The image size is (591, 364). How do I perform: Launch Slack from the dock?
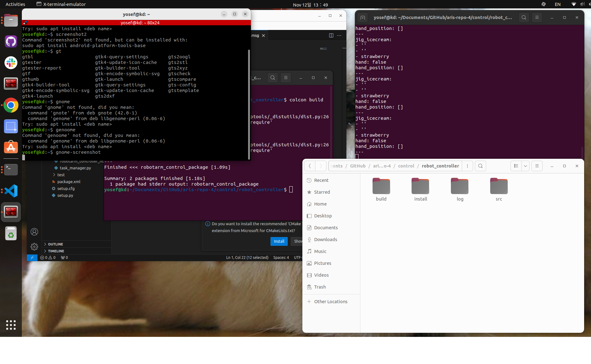(x=11, y=63)
